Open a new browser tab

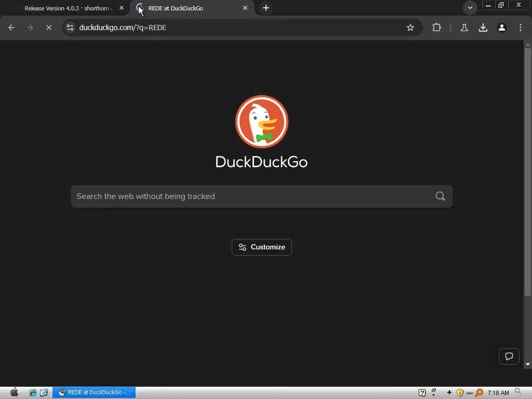tap(266, 8)
